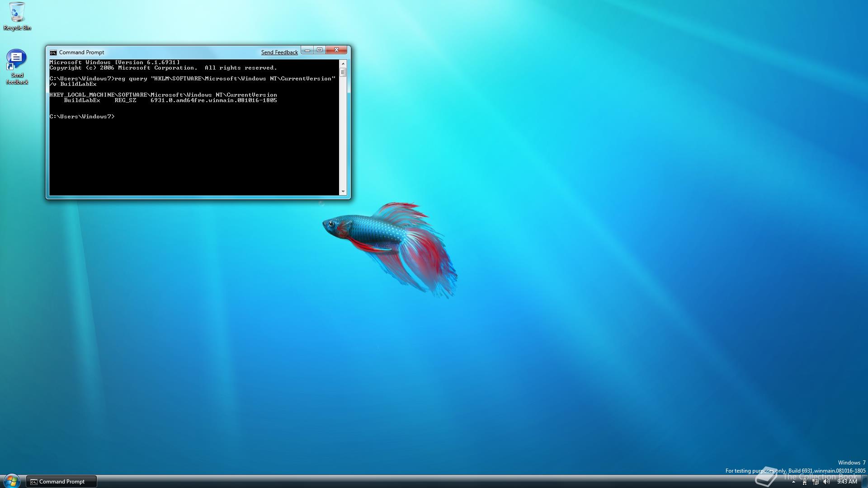Open the gear-figure system tray icon

click(x=804, y=482)
